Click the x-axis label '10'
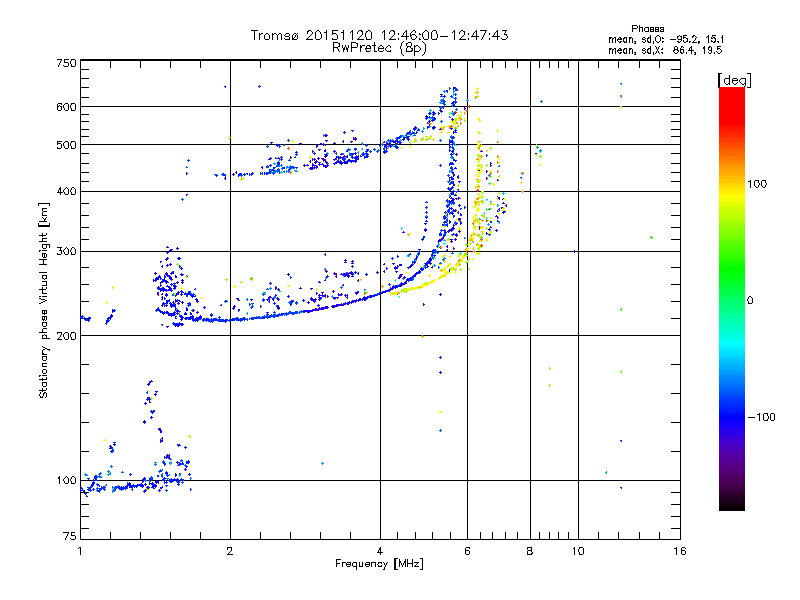 tap(578, 551)
